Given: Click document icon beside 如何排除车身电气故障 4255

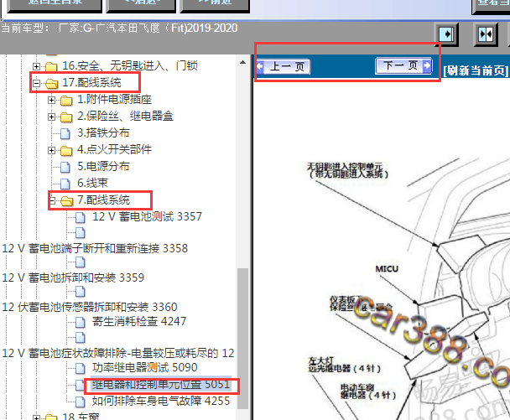Looking at the screenshot, I should coord(81,402).
